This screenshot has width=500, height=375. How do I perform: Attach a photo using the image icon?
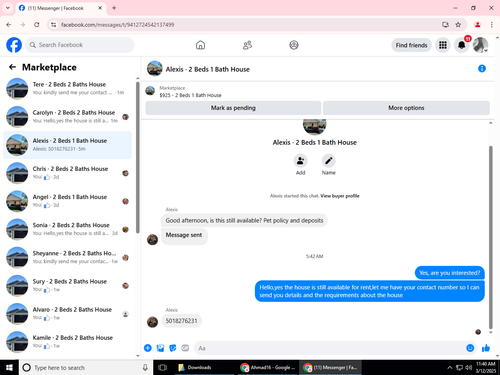(160, 348)
